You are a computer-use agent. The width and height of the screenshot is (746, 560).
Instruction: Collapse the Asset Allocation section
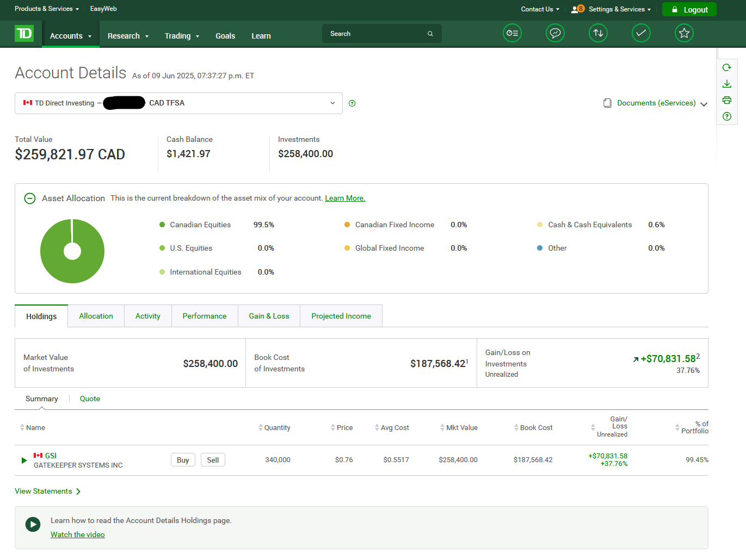[x=30, y=198]
